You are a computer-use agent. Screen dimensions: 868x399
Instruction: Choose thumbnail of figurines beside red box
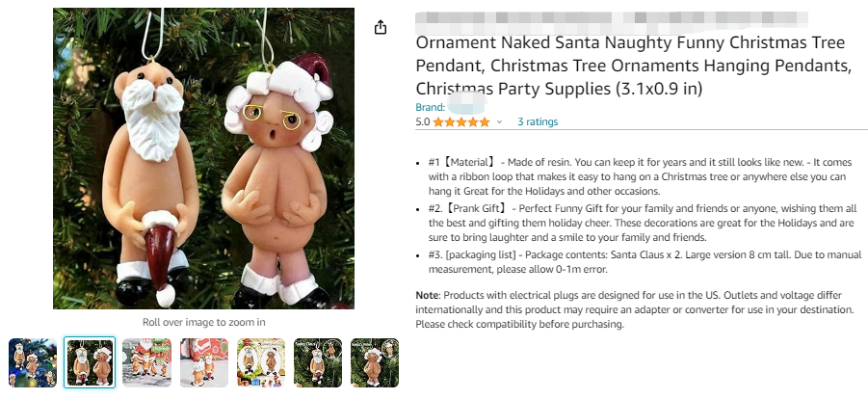(203, 362)
